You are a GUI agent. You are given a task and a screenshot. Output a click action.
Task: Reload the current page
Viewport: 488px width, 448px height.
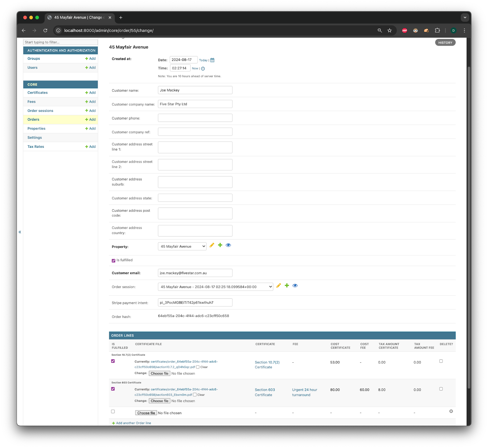click(x=45, y=30)
